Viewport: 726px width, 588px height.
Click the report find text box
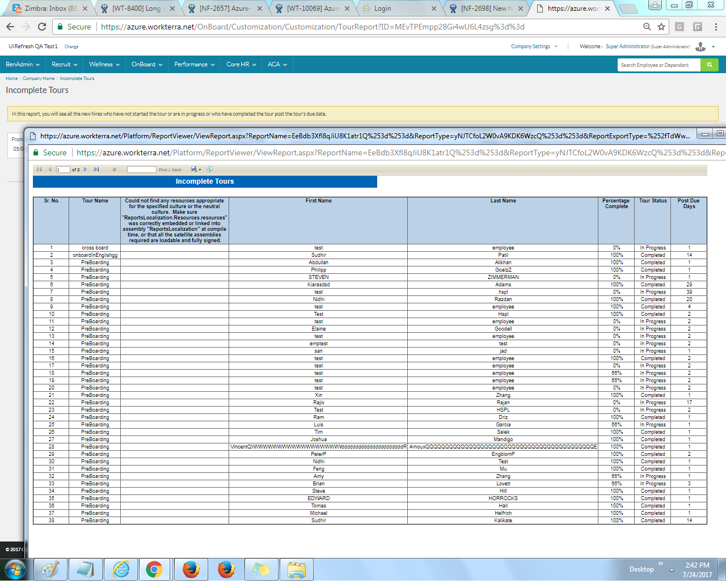click(x=141, y=169)
